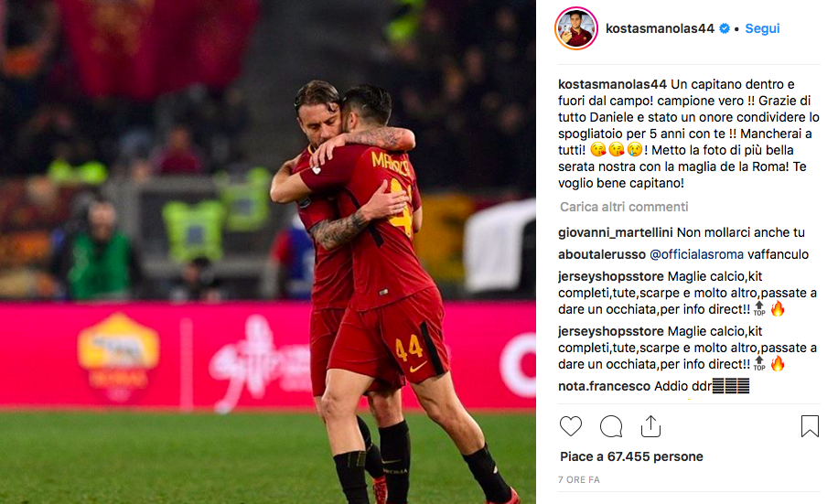Visit the giovanni_martellini commenter profile
This screenshot has width=838, height=504.
pyautogui.click(x=615, y=233)
